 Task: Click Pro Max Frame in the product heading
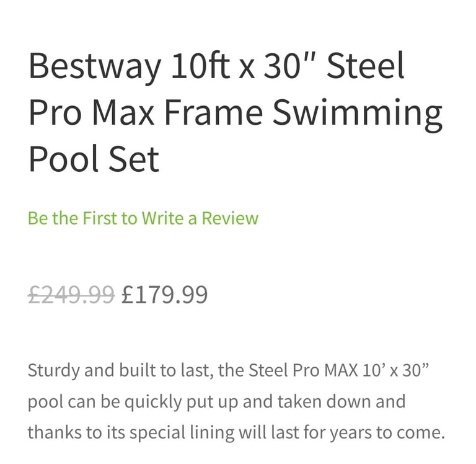tap(146, 112)
